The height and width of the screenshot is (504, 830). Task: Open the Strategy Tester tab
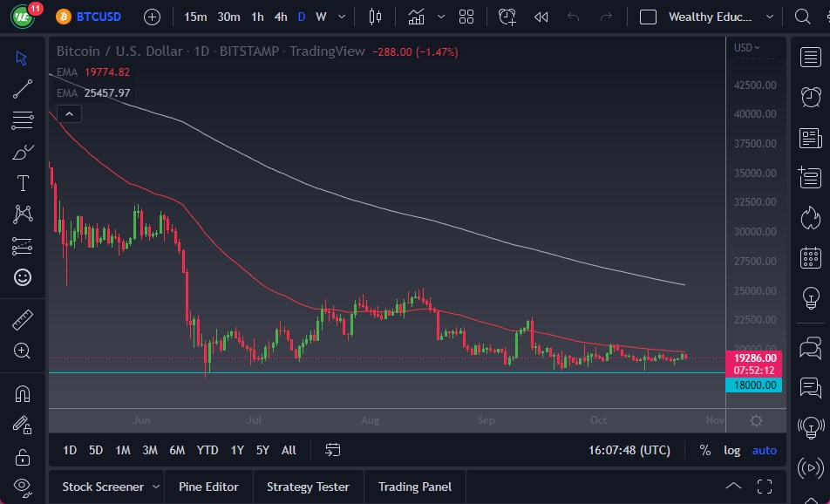(308, 486)
